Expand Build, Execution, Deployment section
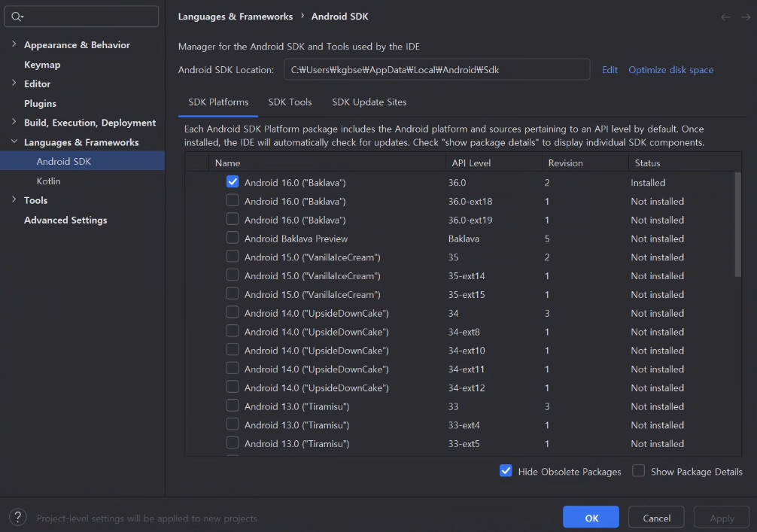The width and height of the screenshot is (757, 532). point(14,122)
